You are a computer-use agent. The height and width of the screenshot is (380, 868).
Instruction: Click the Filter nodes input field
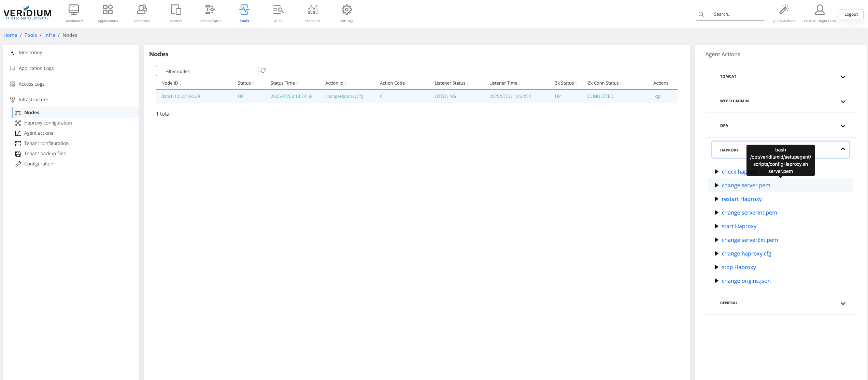207,71
